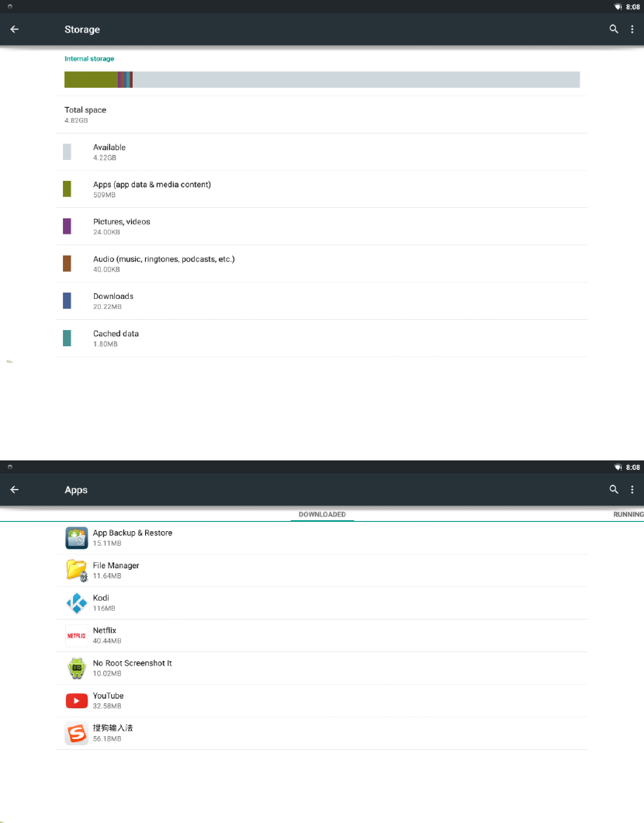The width and height of the screenshot is (644, 823).
Task: Click the purple Pictures, videos swatch
Action: pyautogui.click(x=68, y=226)
